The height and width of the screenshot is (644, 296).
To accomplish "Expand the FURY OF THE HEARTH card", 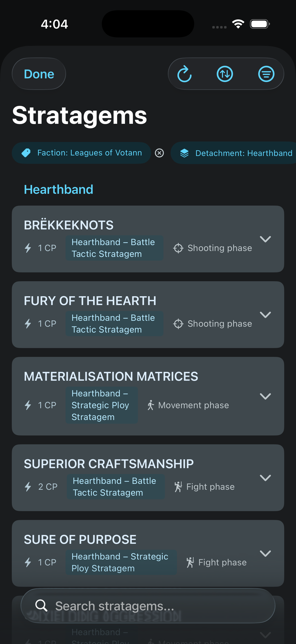I will pos(265,314).
